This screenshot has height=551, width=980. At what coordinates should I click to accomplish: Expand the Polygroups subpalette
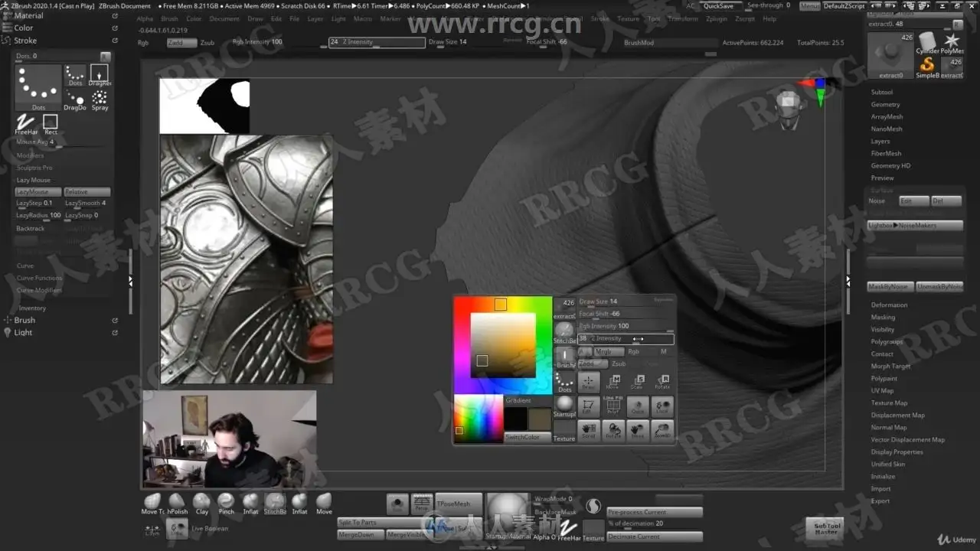pyautogui.click(x=887, y=341)
